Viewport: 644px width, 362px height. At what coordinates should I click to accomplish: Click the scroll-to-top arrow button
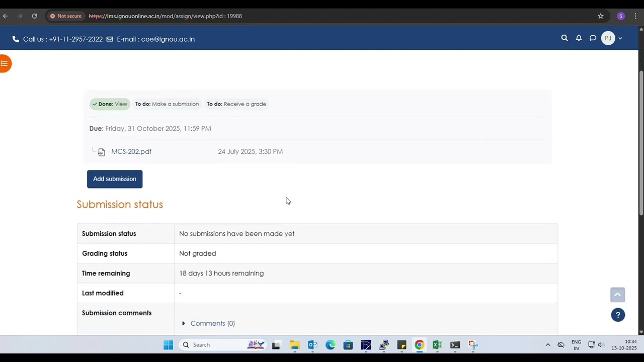[617, 295]
